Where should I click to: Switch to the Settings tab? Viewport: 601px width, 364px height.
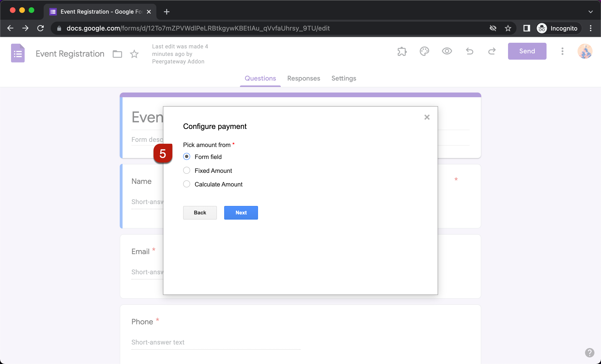(344, 78)
